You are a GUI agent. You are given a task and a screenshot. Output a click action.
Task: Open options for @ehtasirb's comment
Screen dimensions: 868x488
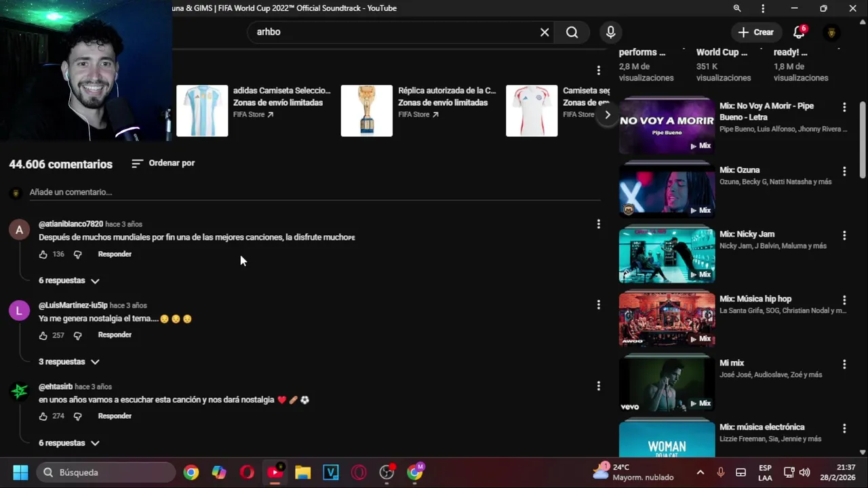point(598,386)
